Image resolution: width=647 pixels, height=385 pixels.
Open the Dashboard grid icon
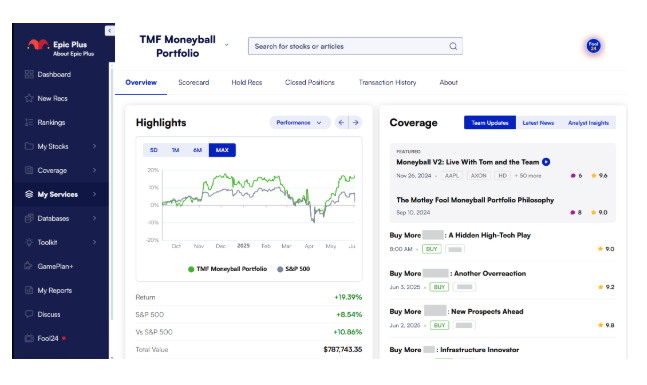29,74
